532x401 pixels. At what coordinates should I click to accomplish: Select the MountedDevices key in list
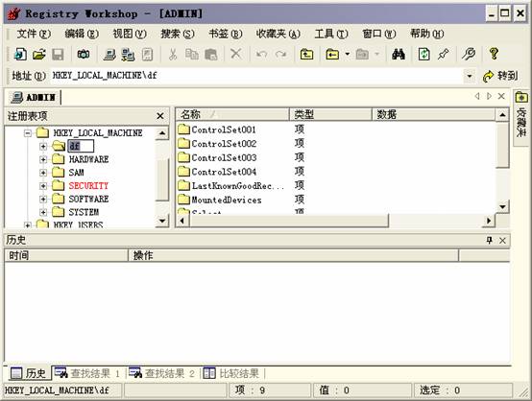[220, 200]
